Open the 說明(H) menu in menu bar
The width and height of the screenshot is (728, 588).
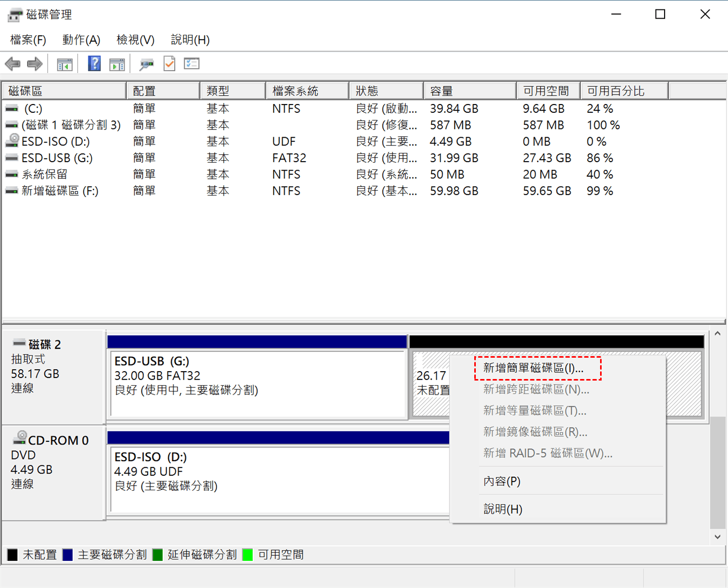tap(190, 40)
